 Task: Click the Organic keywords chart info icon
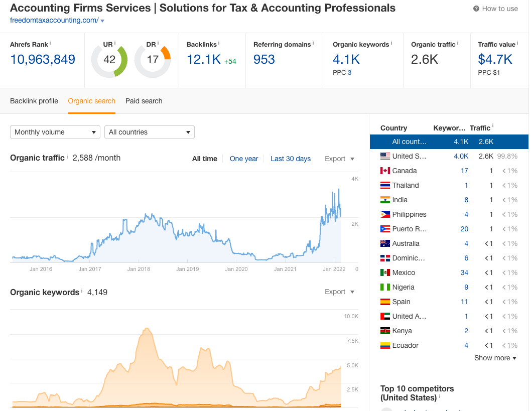point(82,291)
